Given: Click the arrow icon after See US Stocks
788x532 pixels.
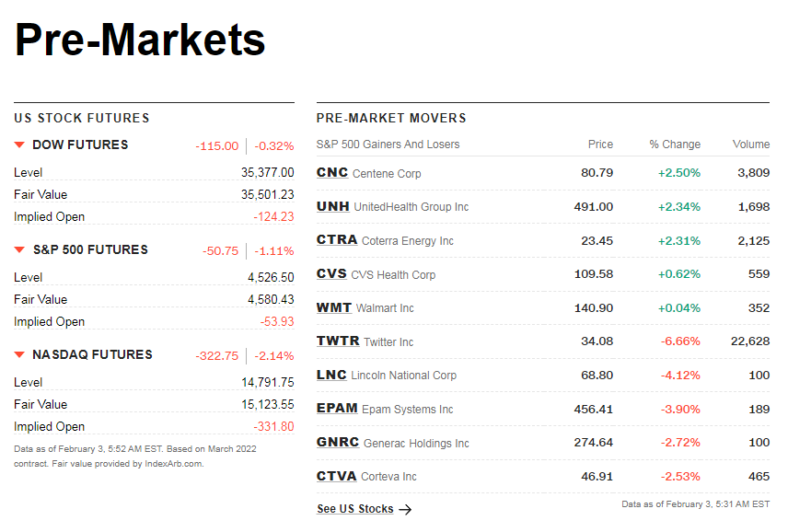Looking at the screenshot, I should (405, 509).
